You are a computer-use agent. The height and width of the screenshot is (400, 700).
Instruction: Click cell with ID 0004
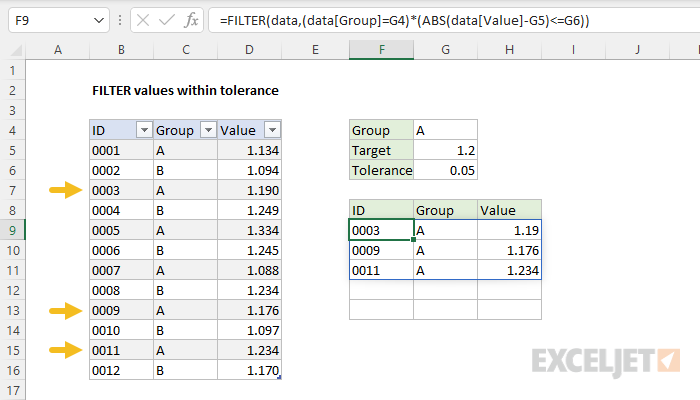(x=121, y=210)
